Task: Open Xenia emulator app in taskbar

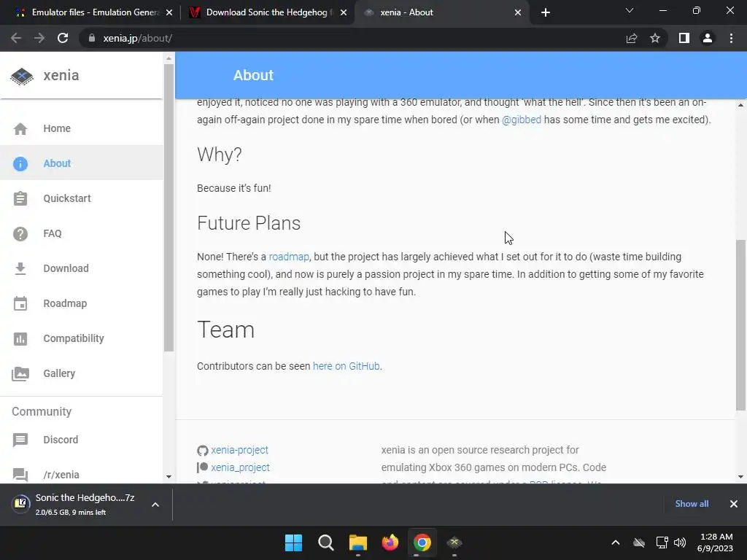Action: [x=454, y=542]
